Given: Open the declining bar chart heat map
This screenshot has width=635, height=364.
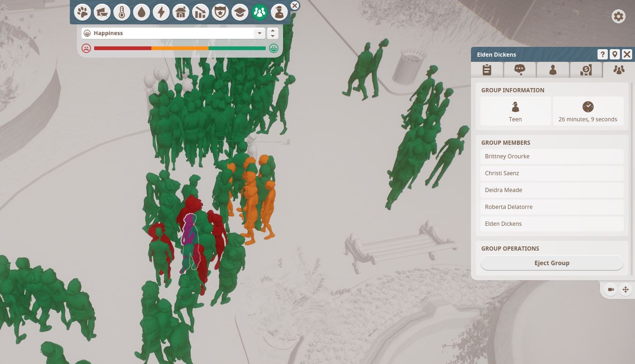Looking at the screenshot, I should pyautogui.click(x=201, y=12).
